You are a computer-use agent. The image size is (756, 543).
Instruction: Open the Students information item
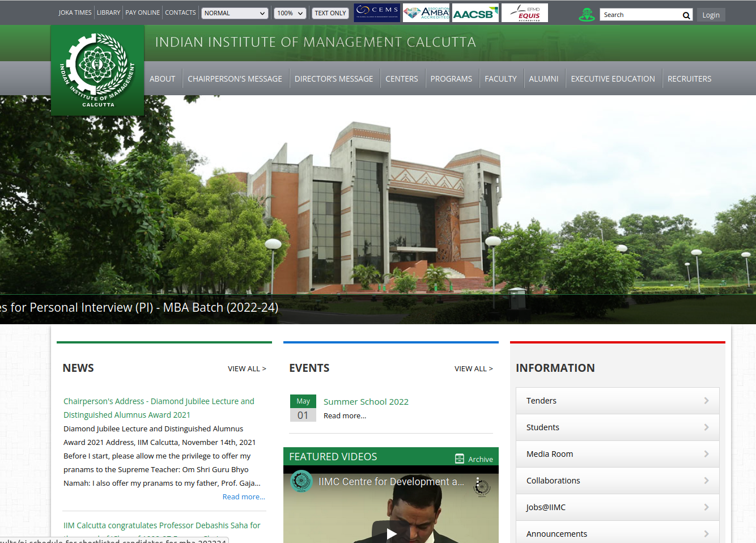(618, 427)
